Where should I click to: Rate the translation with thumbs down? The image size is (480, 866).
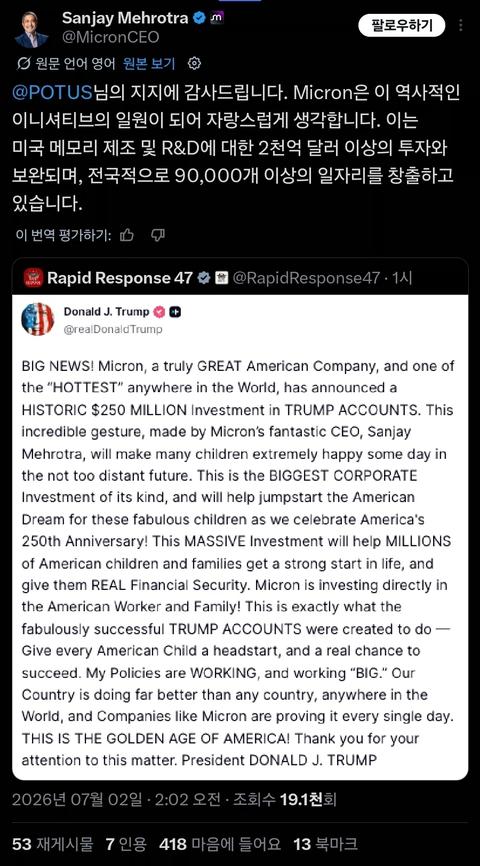pos(158,235)
